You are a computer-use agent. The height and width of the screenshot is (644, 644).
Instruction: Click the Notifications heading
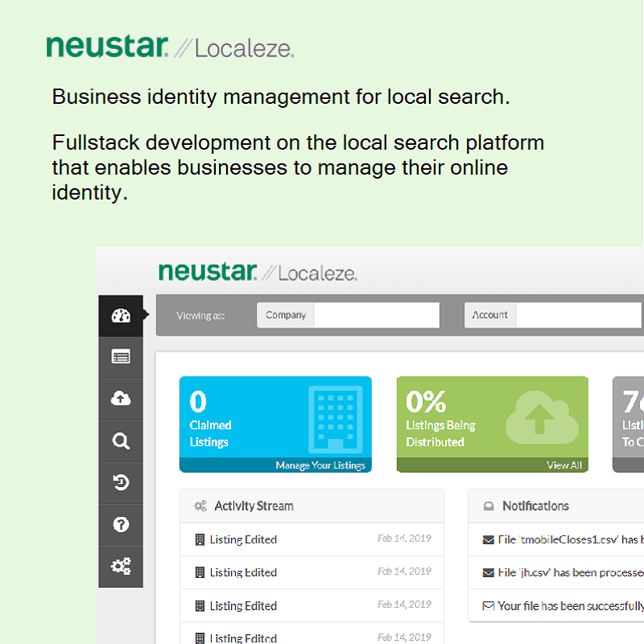(535, 506)
